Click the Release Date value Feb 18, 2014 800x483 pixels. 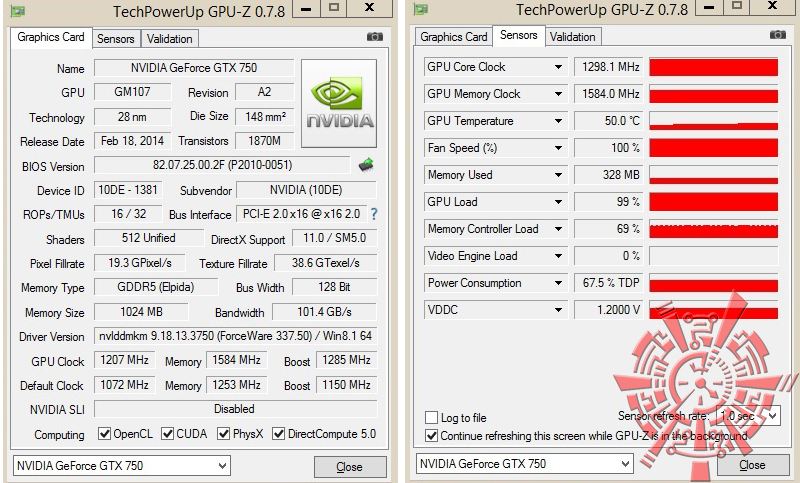point(133,141)
